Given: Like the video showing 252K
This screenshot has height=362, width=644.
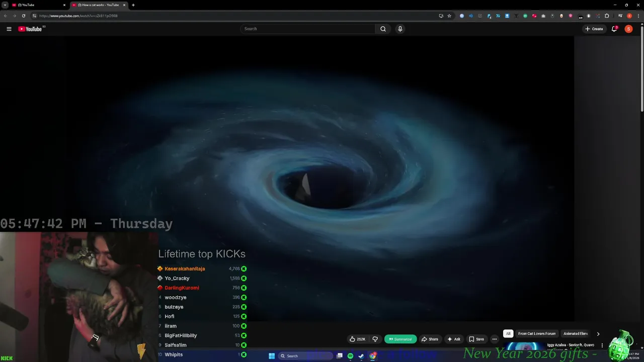Looking at the screenshot, I should click(358, 339).
